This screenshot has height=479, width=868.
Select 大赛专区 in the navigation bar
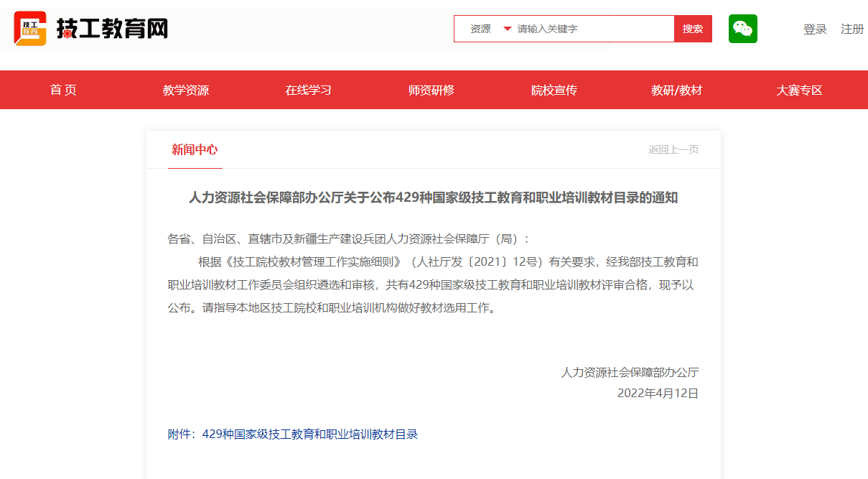coord(799,90)
